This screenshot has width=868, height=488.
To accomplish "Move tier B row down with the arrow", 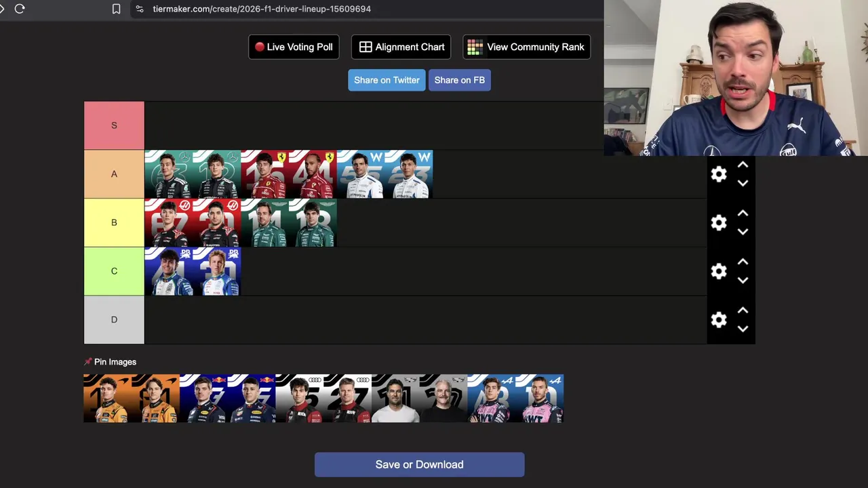I will [x=743, y=232].
